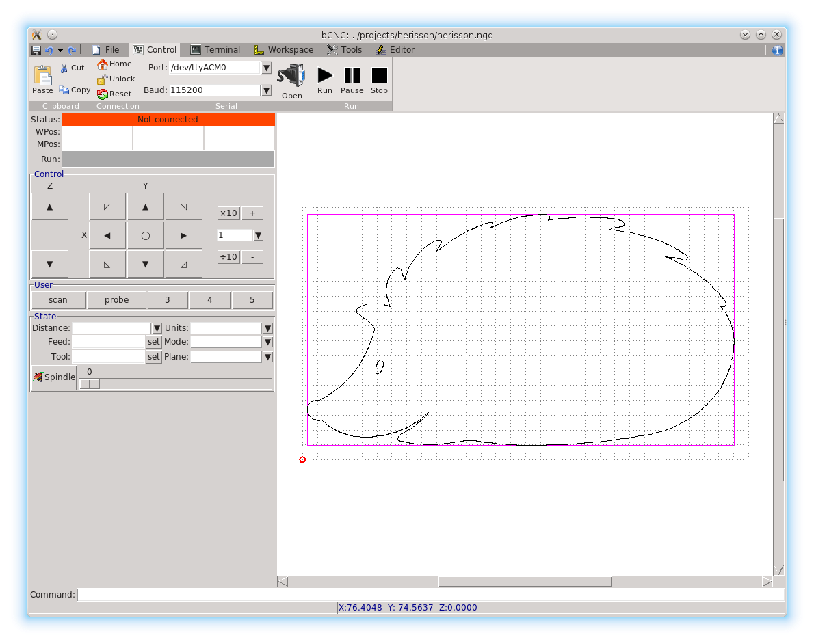Jog Z axis down
Screen dimensions: 814x644
tap(50, 264)
